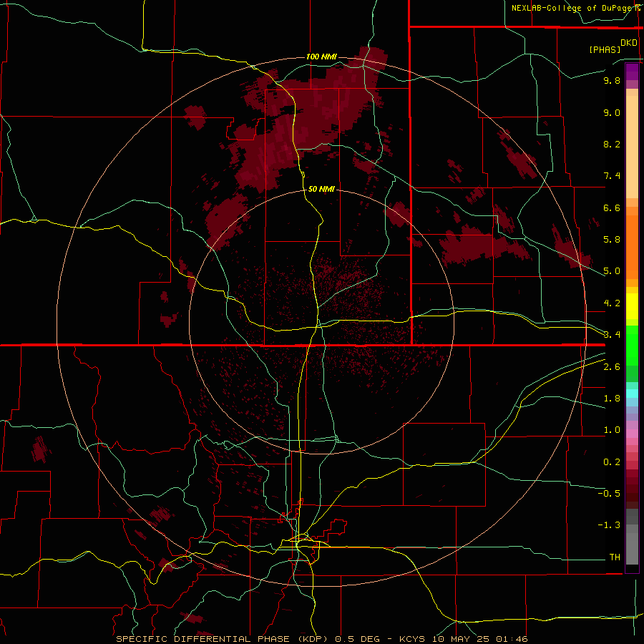The width and height of the screenshot is (644, 644).
Task: Click the DKD legend label
Action: tap(629, 43)
